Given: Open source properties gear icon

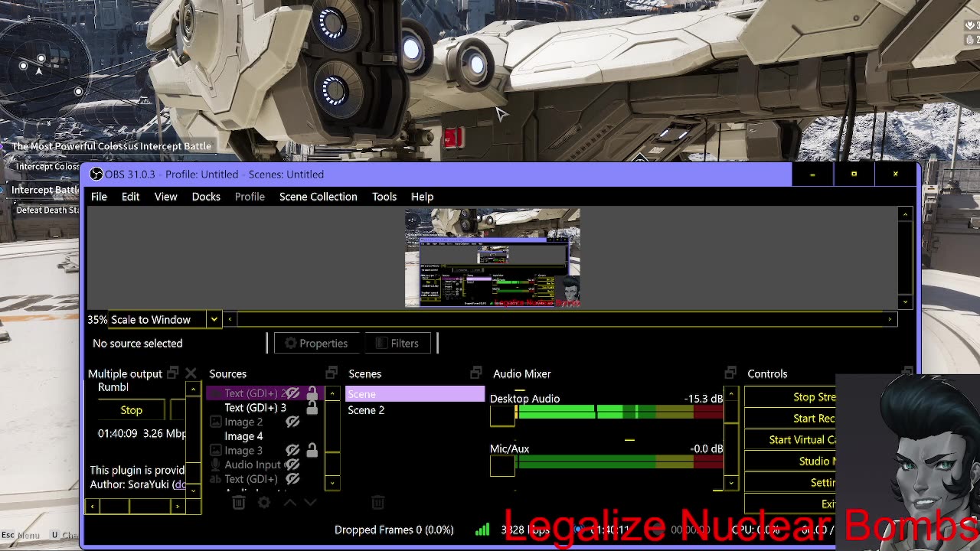Looking at the screenshot, I should pyautogui.click(x=264, y=502).
